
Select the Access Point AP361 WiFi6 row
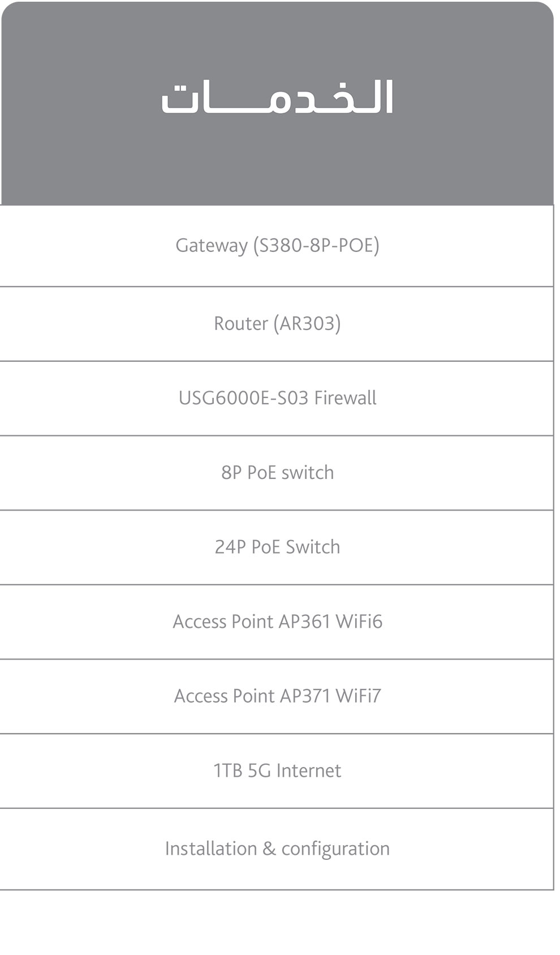[x=277, y=622]
